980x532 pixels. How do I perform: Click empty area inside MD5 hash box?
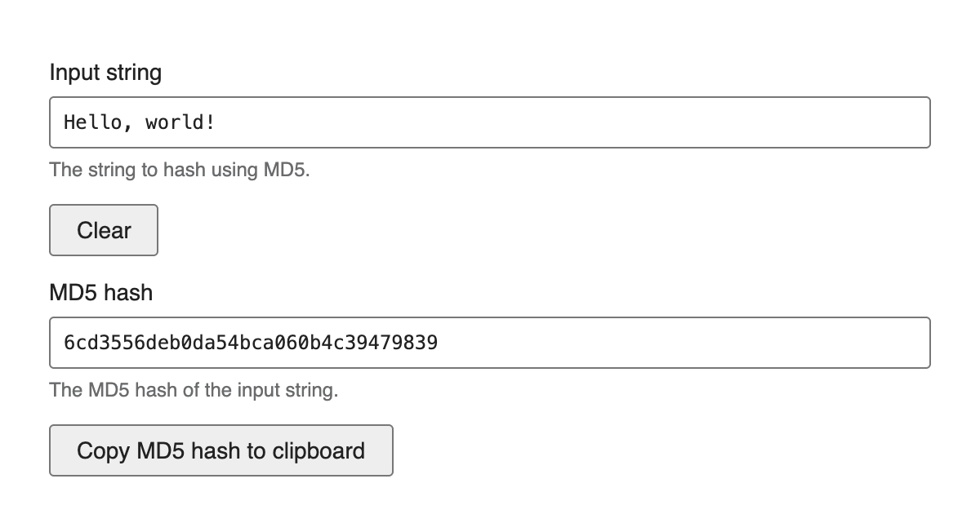pos(686,343)
